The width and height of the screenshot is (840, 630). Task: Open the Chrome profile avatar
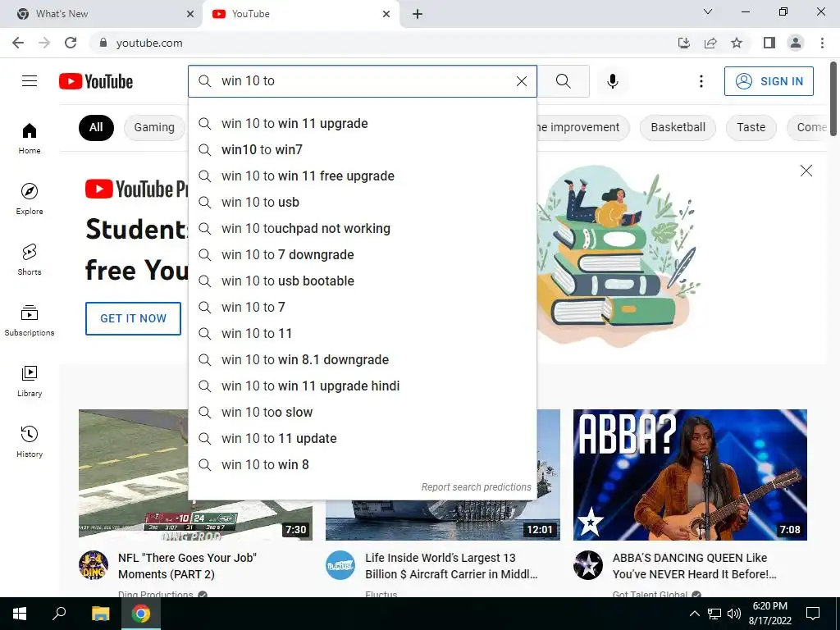[x=796, y=43]
